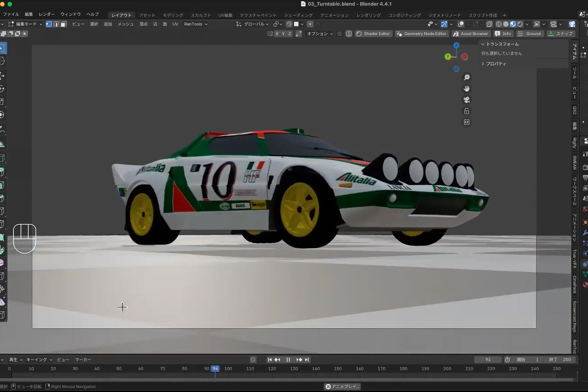The image size is (588, 392).
Task: Jump to previous keyframe
Action: (x=277, y=360)
